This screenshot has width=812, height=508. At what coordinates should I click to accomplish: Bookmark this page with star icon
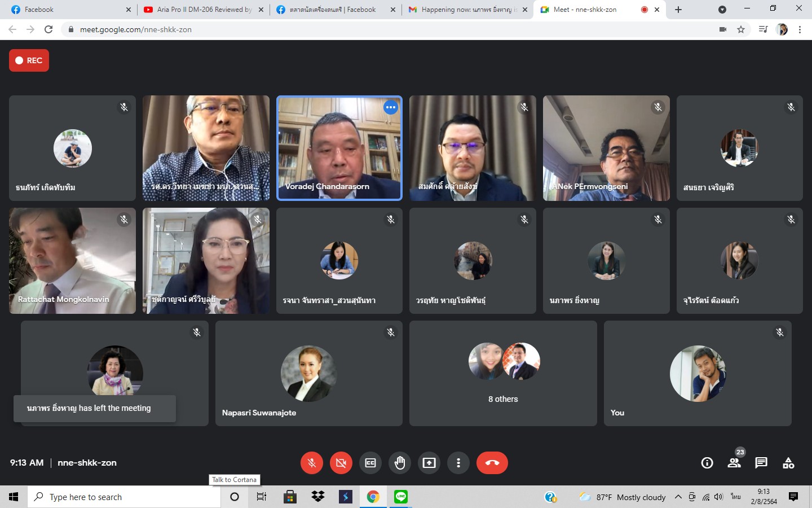[741, 29]
